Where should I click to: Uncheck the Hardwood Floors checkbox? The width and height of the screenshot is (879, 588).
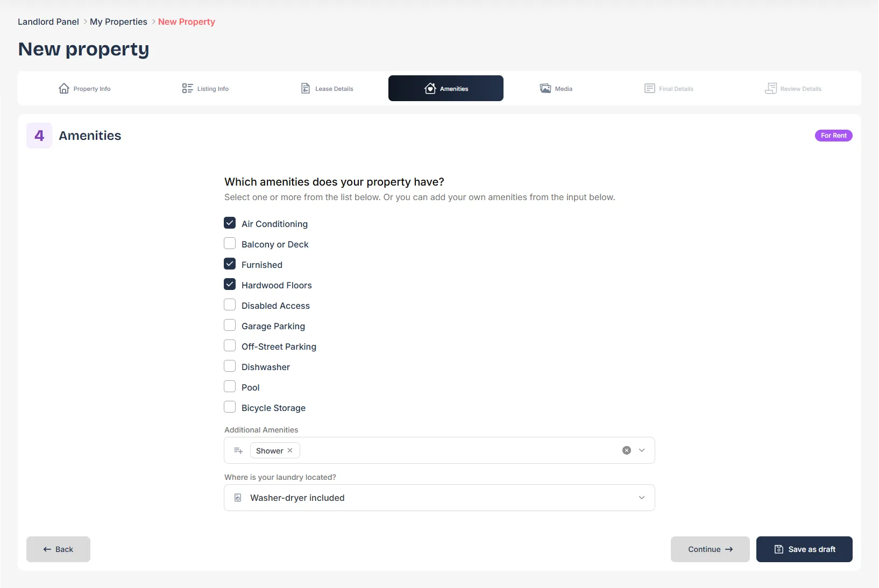tap(230, 284)
